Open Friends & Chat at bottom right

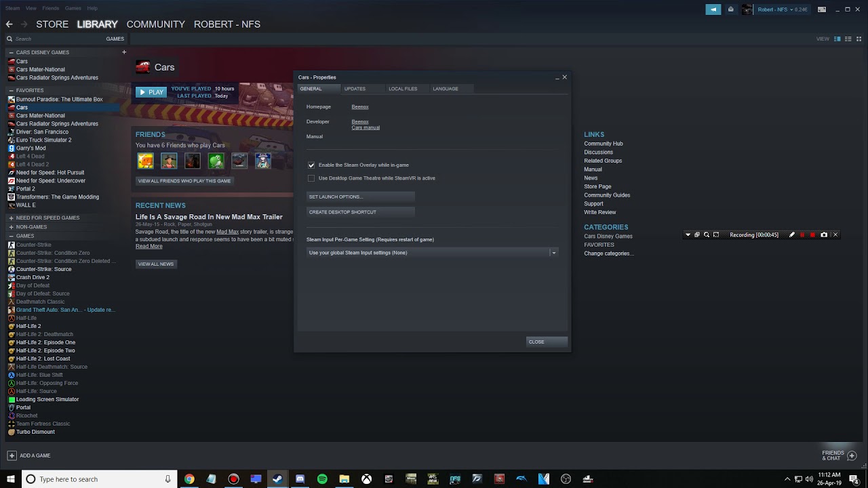click(840, 455)
